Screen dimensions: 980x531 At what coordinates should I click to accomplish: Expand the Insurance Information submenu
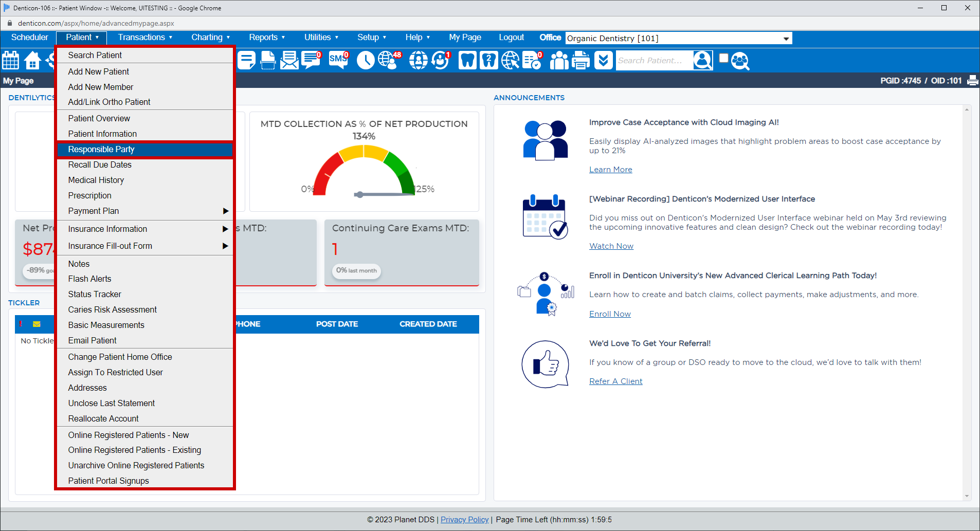225,229
